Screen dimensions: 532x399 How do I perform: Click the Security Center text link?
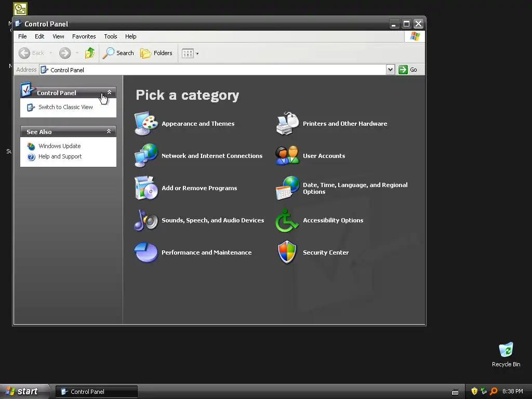tap(326, 252)
